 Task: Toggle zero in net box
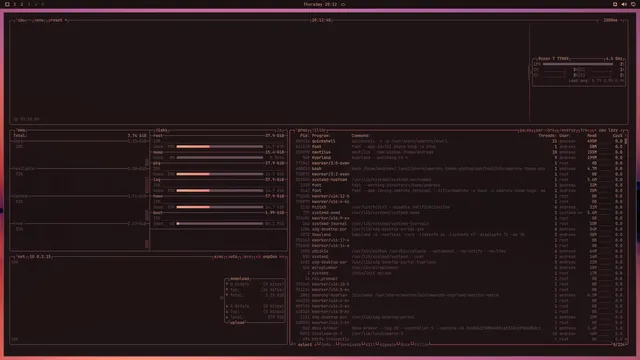click(247, 257)
